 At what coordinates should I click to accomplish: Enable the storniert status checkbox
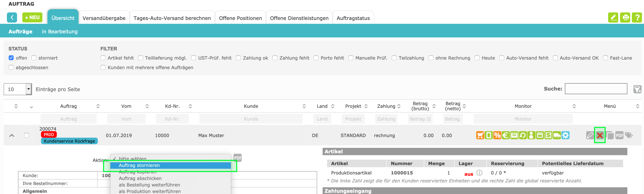click(x=34, y=58)
